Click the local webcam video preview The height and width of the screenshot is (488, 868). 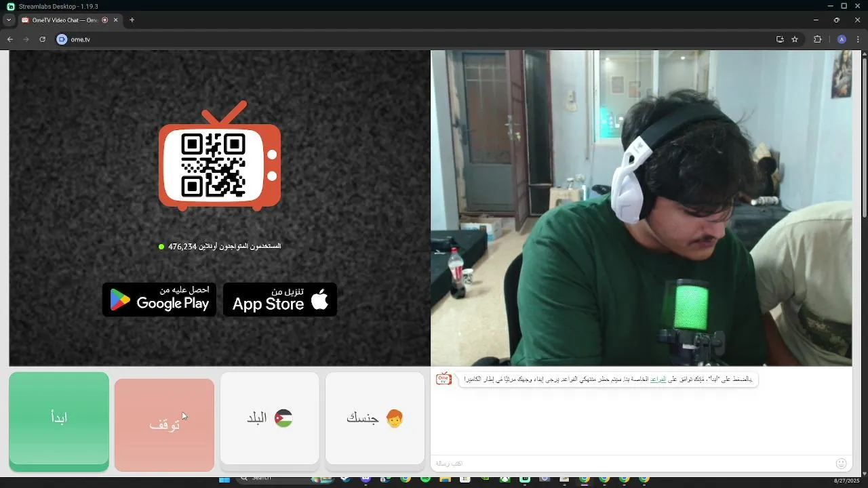pyautogui.click(x=642, y=208)
